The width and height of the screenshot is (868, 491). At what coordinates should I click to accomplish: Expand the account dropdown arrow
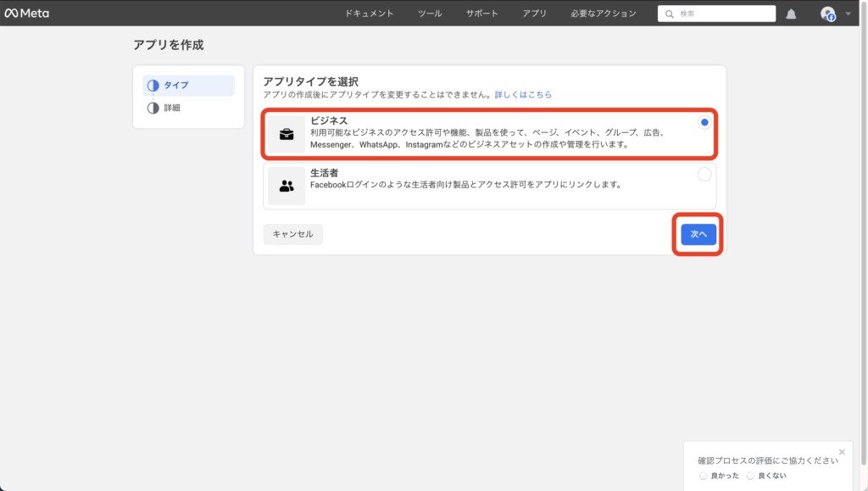848,14
